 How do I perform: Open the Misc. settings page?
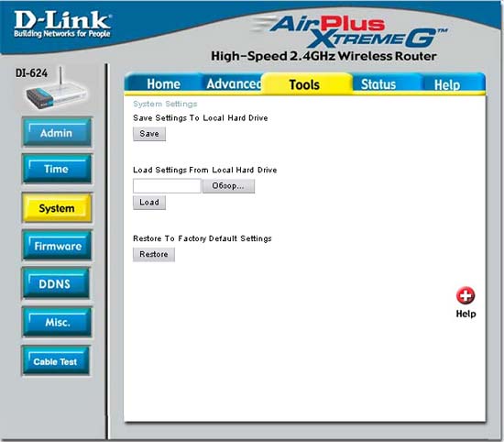pos(57,322)
